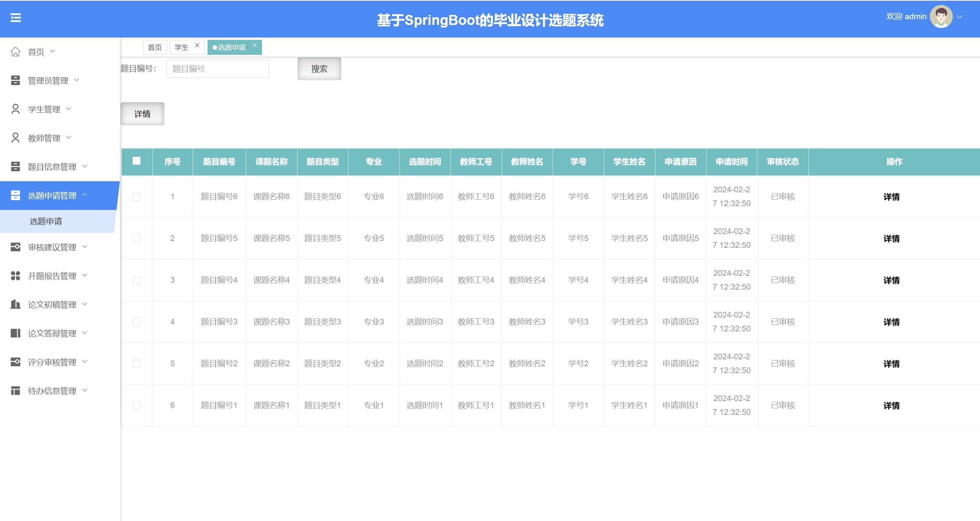Image resolution: width=980 pixels, height=521 pixels.
Task: Open 详情 for 题目编号3 row
Action: pyautogui.click(x=892, y=322)
